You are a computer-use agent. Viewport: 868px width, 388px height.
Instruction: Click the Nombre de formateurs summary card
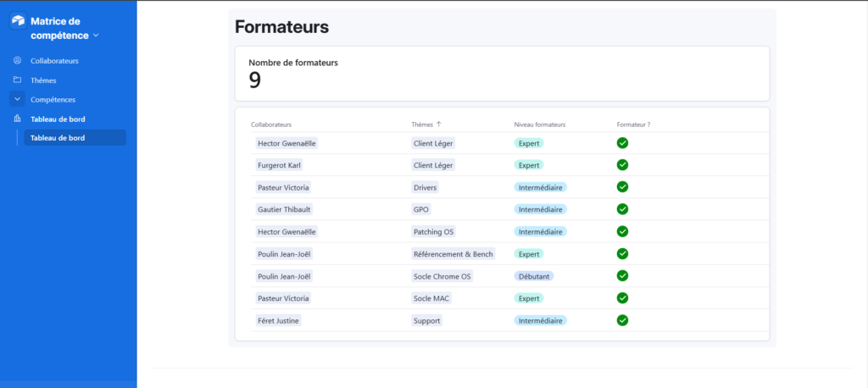pyautogui.click(x=502, y=74)
